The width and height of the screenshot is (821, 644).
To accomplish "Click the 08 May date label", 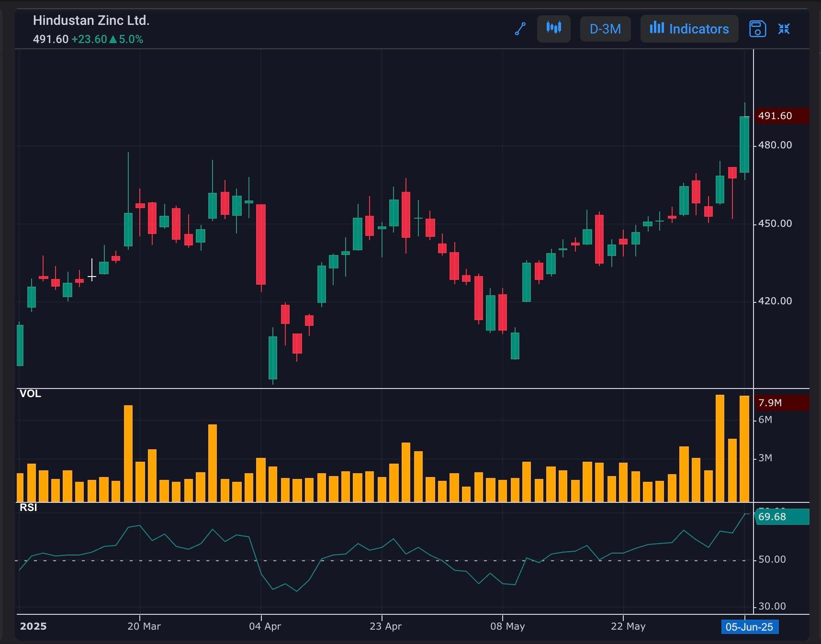I will pyautogui.click(x=507, y=626).
